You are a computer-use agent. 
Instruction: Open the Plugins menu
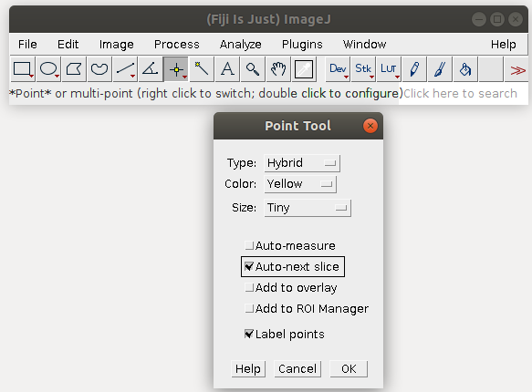point(302,45)
